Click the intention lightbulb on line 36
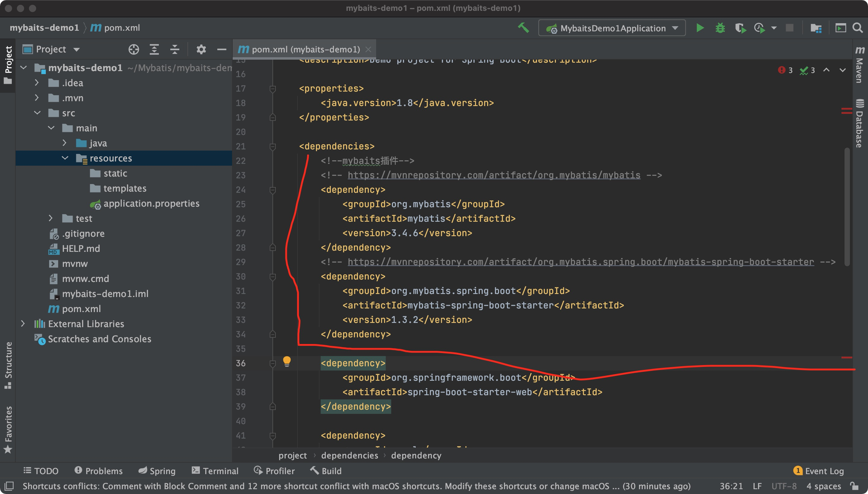Screen dimensions: 868x494 coord(287,361)
